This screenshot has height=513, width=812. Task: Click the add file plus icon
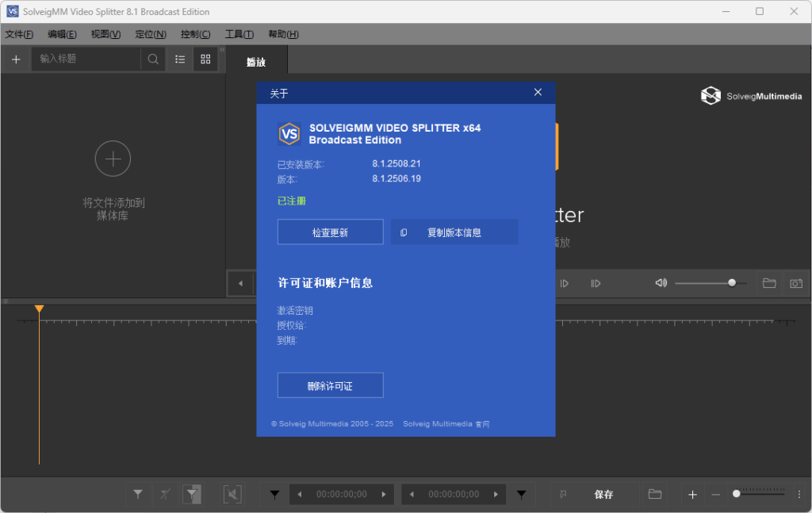coord(15,59)
